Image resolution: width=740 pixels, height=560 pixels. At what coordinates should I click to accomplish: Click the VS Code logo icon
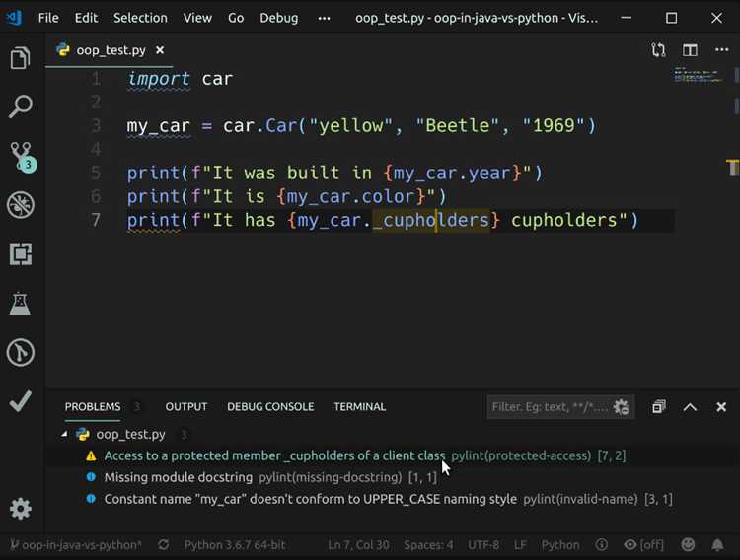point(14,18)
